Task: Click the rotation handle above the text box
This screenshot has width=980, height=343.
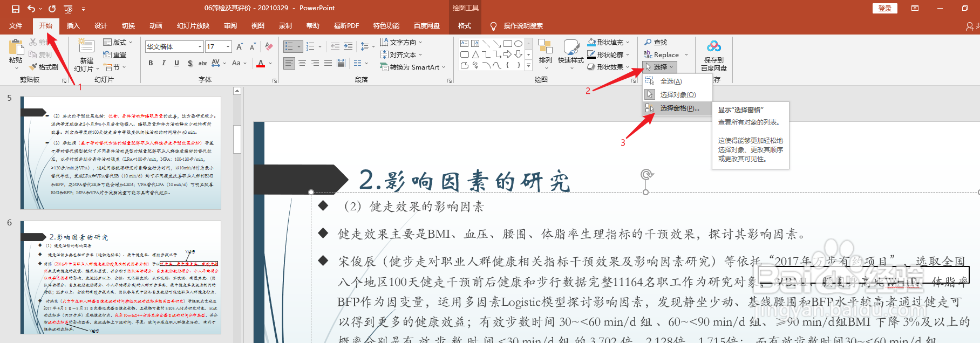Action: (x=646, y=174)
